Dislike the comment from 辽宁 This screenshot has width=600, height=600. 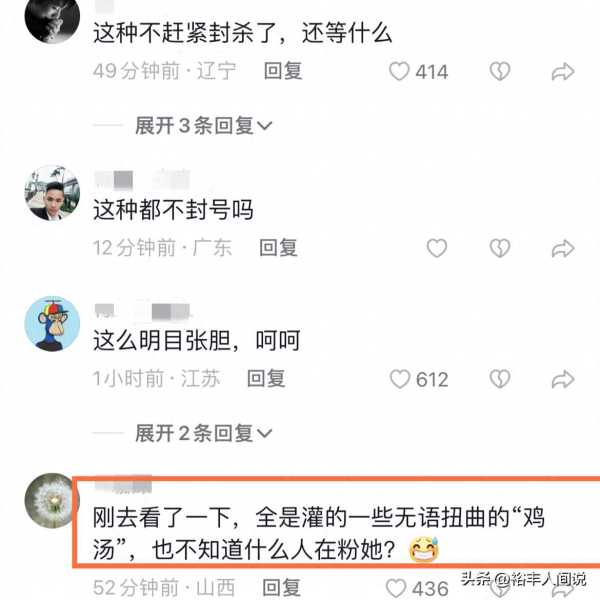click(x=500, y=71)
